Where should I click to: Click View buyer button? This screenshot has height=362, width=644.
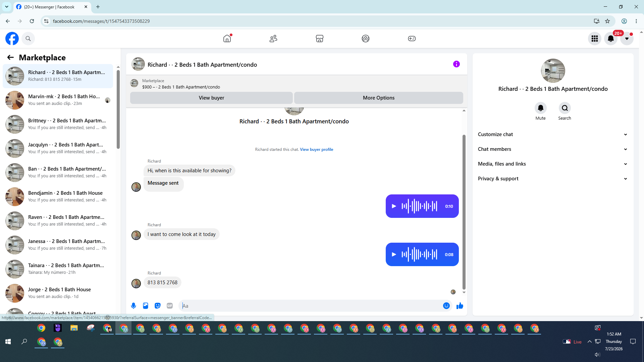[x=211, y=98]
